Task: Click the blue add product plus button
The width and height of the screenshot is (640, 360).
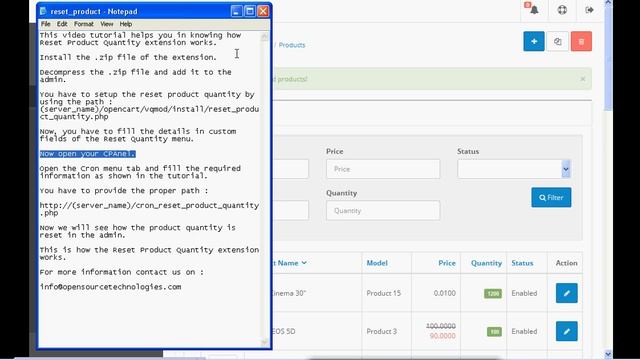Action: pyautogui.click(x=534, y=41)
